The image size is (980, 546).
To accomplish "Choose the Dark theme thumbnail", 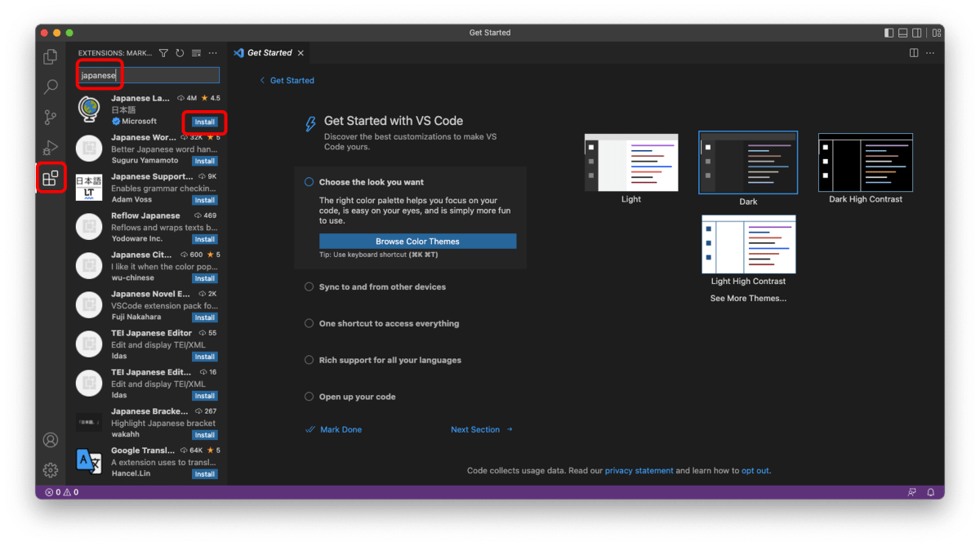I will coord(748,163).
